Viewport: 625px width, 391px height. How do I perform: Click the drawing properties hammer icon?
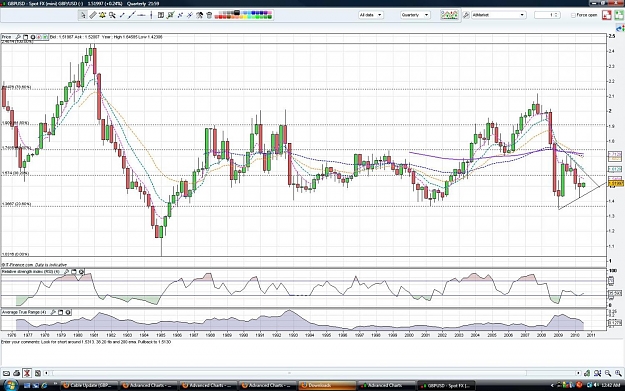(x=199, y=15)
